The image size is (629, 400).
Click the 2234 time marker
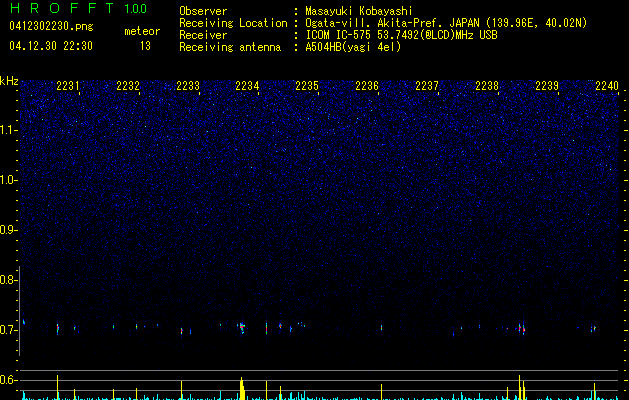click(x=248, y=86)
